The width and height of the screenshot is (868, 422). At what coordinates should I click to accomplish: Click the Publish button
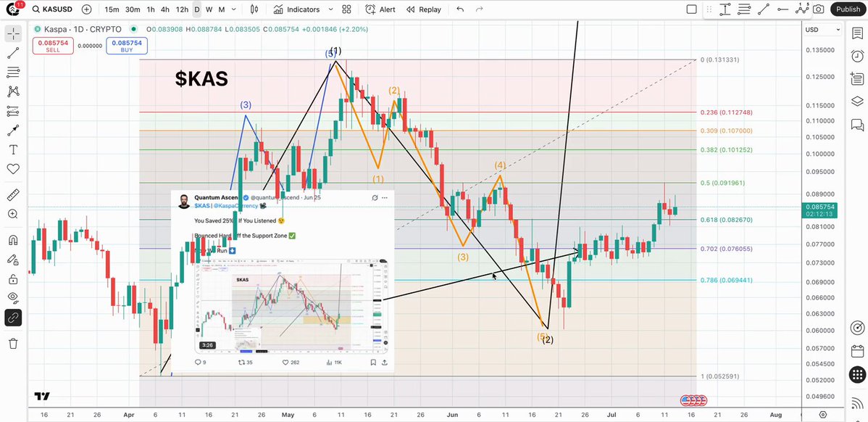point(848,9)
